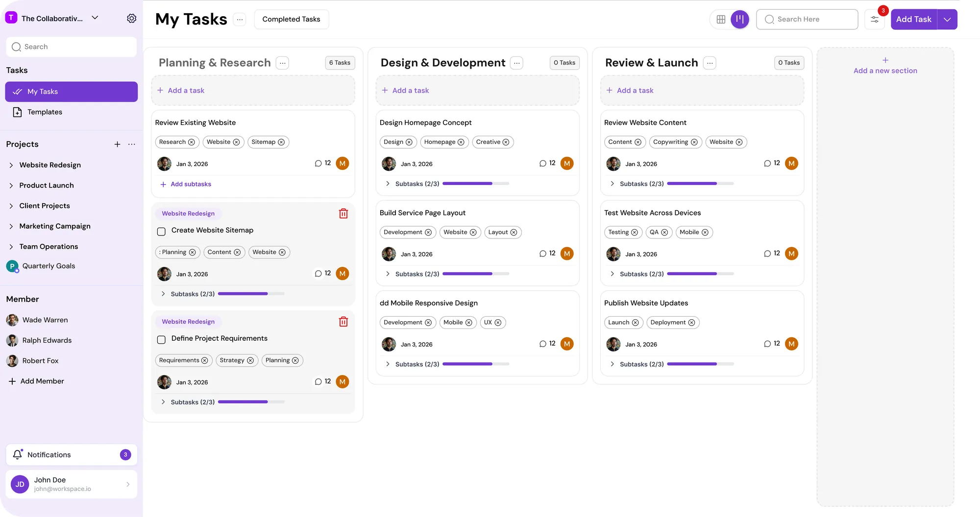Click progress bar on Build Service Page Layout
Viewport: 980px width, 517px height.
tap(476, 274)
